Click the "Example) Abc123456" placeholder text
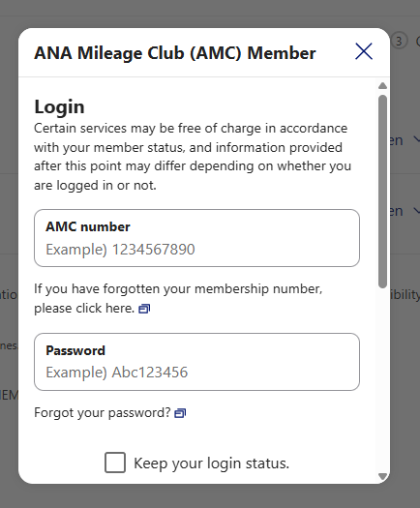The width and height of the screenshot is (420, 508). [x=117, y=373]
